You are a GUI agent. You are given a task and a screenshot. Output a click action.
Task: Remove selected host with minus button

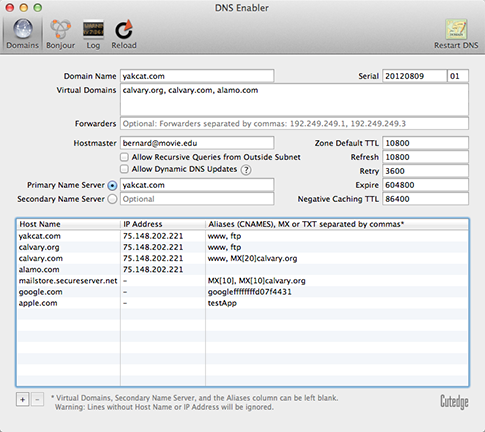pyautogui.click(x=37, y=399)
